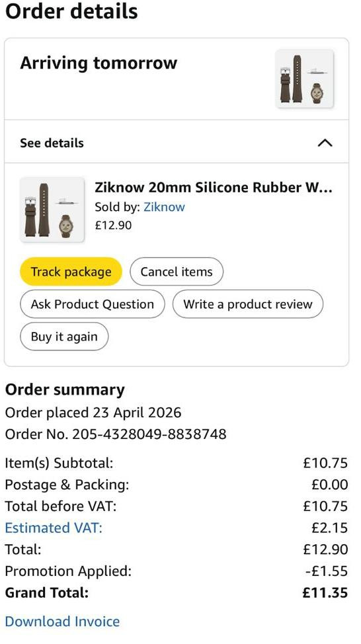Tap Buy it again
Viewport: 361px width, 644px height.
pos(64,337)
